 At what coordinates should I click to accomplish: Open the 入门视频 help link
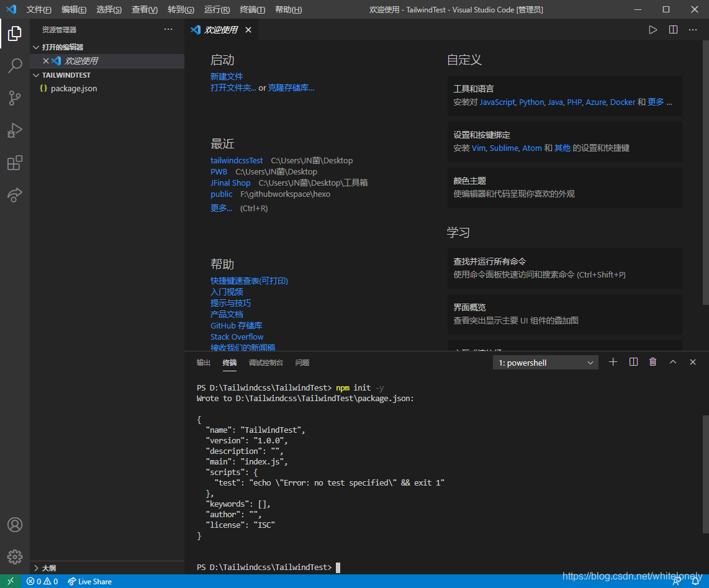click(227, 292)
